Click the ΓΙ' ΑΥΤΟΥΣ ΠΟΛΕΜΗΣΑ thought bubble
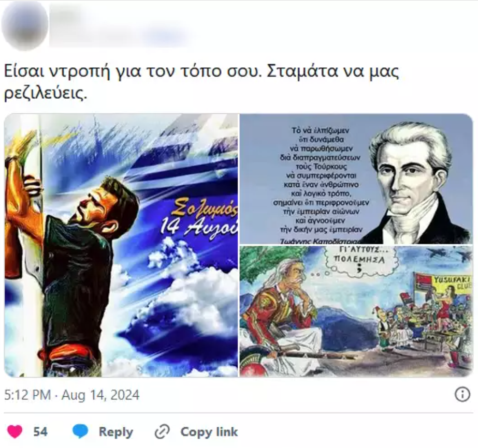This screenshot has height=448, width=478. (x=359, y=259)
